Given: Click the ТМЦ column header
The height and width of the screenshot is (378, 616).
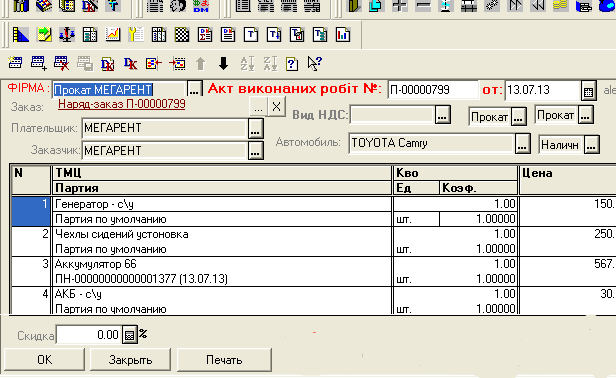Looking at the screenshot, I should 222,173.
